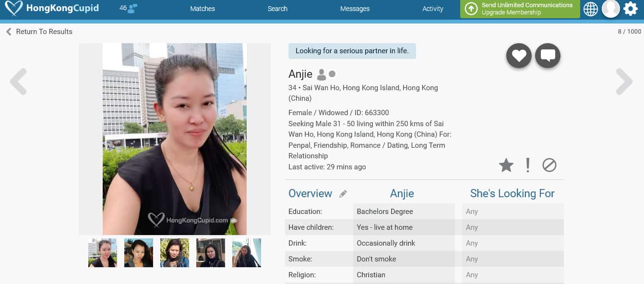The height and width of the screenshot is (284, 644).
Task: Click Upgrade Membership green button
Action: tap(520, 9)
